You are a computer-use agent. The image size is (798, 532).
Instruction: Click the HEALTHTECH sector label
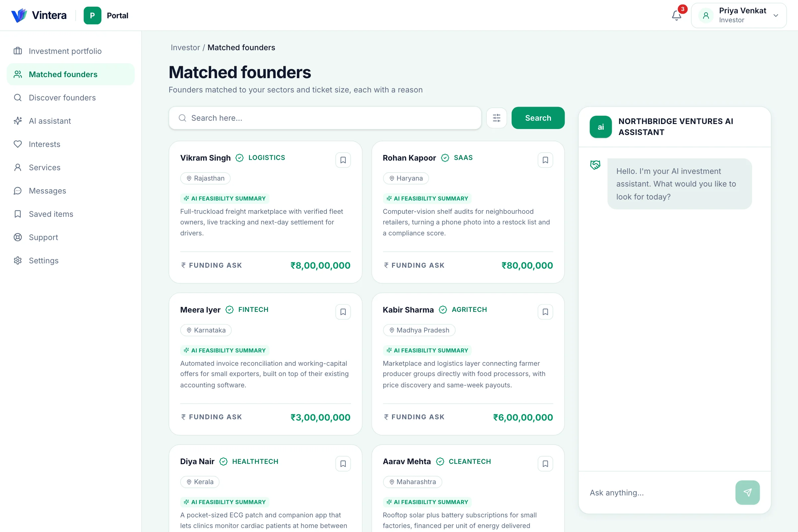click(x=255, y=462)
